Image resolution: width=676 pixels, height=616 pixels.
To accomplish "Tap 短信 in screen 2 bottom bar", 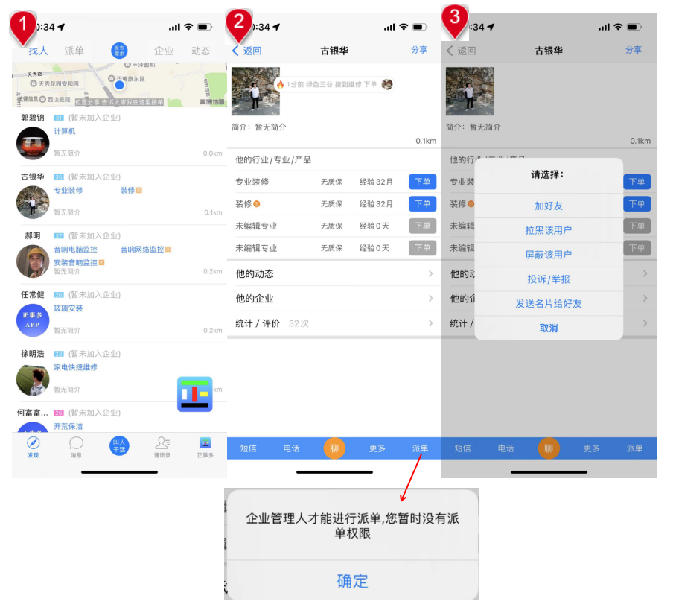I will click(x=249, y=448).
